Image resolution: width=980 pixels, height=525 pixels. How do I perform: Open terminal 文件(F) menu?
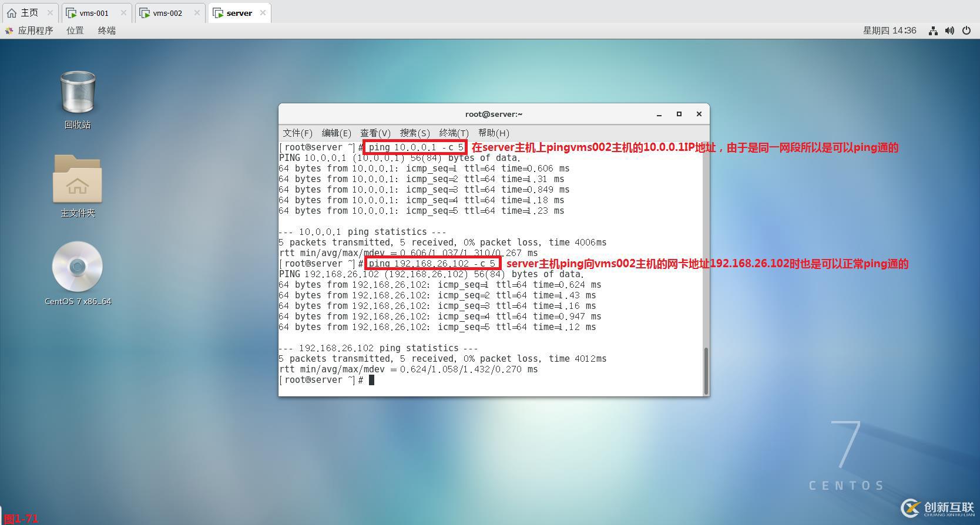pyautogui.click(x=297, y=133)
